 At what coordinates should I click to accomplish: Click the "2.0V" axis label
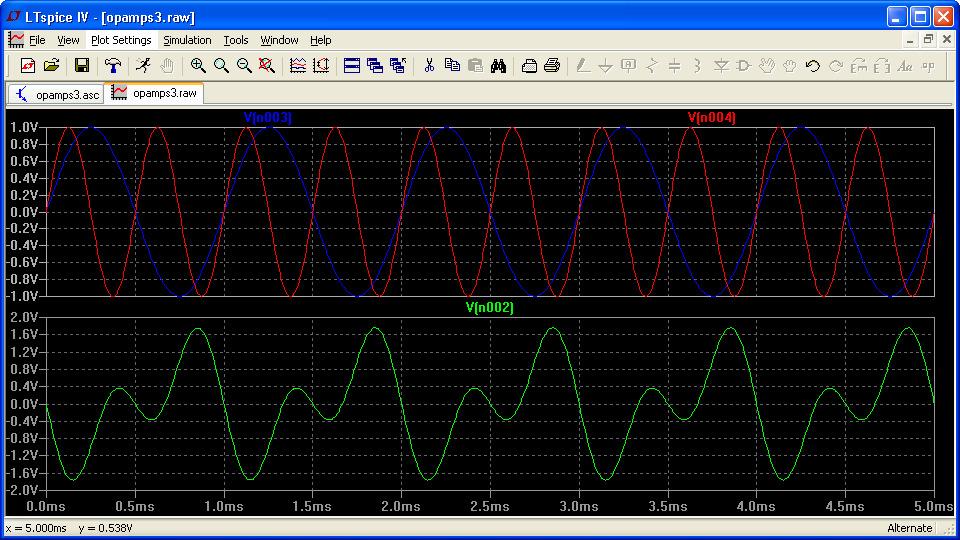24,317
